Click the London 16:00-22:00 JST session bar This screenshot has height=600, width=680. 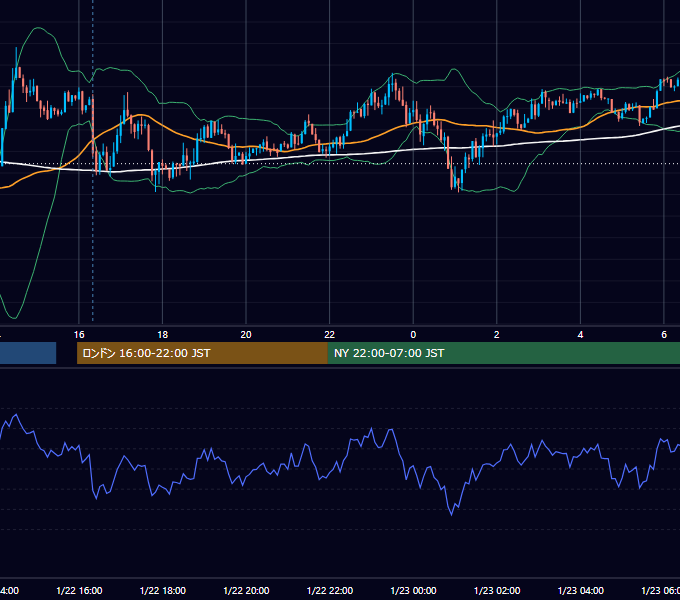tap(202, 353)
